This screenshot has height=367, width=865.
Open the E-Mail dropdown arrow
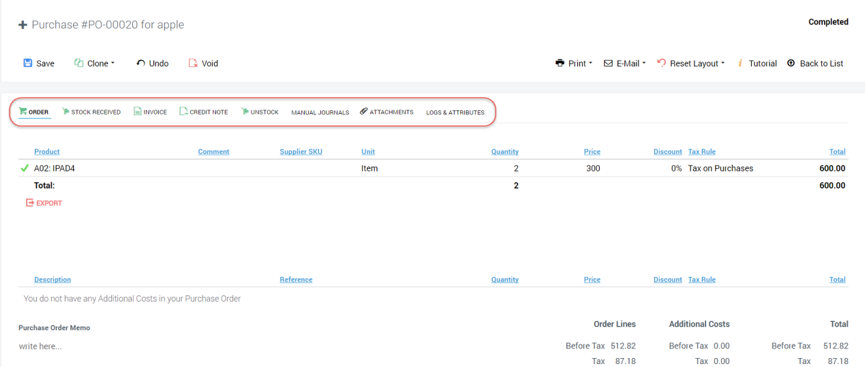coord(644,63)
